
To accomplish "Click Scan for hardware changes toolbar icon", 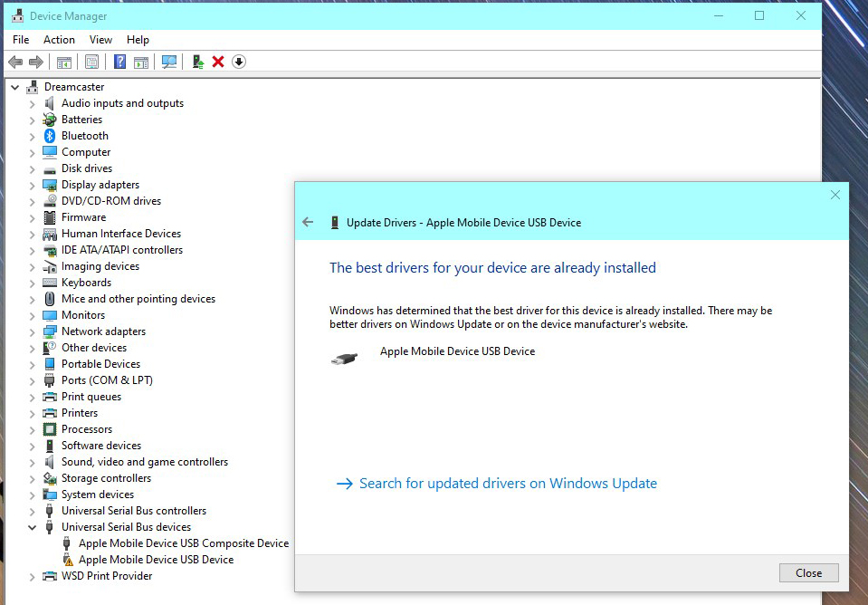I will (x=168, y=62).
